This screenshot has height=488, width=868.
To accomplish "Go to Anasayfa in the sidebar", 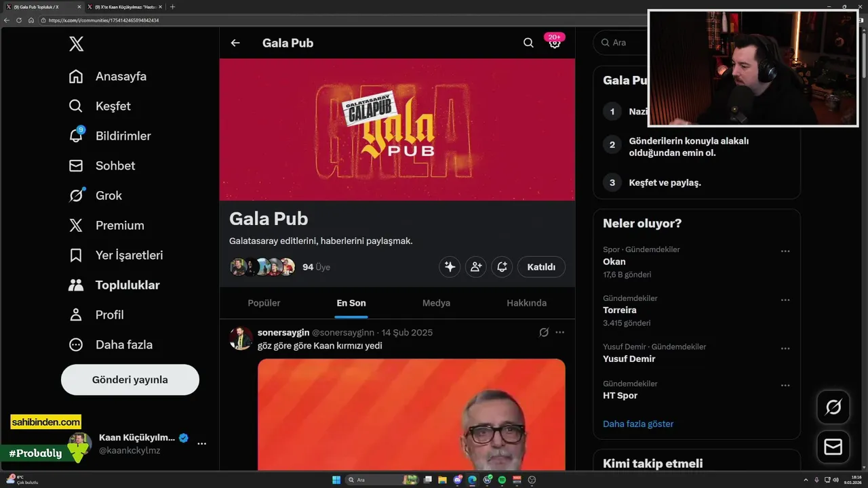I will (108, 77).
